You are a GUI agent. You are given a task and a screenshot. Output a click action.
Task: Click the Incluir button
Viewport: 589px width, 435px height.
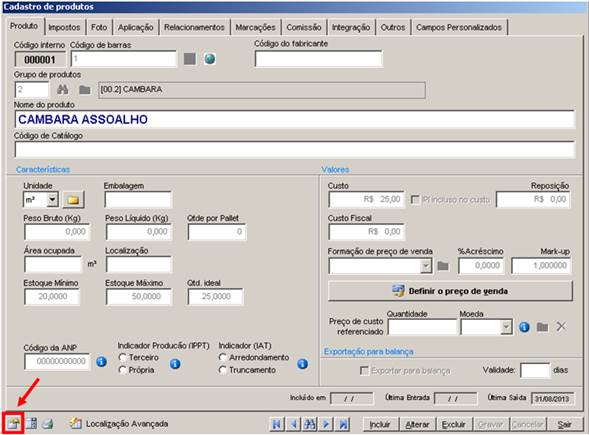380,424
